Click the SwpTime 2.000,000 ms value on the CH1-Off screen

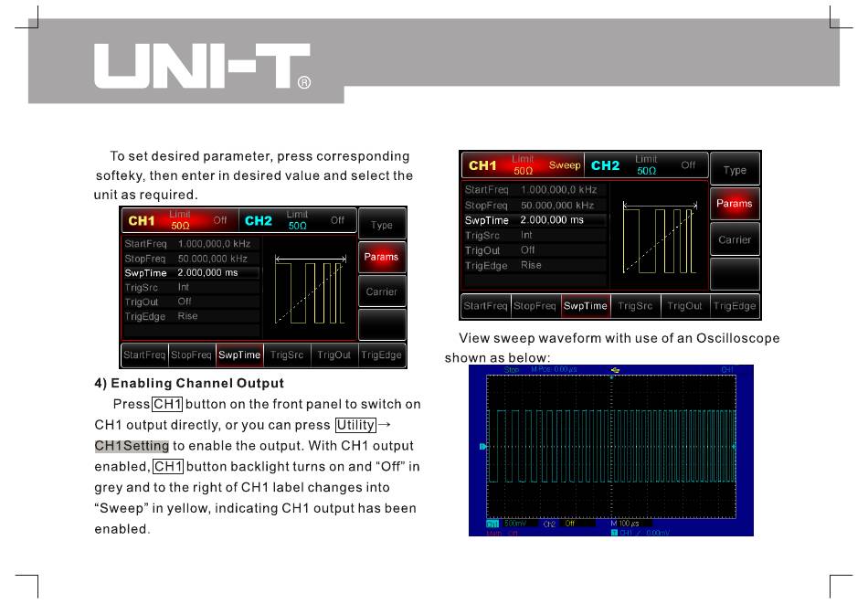point(207,272)
